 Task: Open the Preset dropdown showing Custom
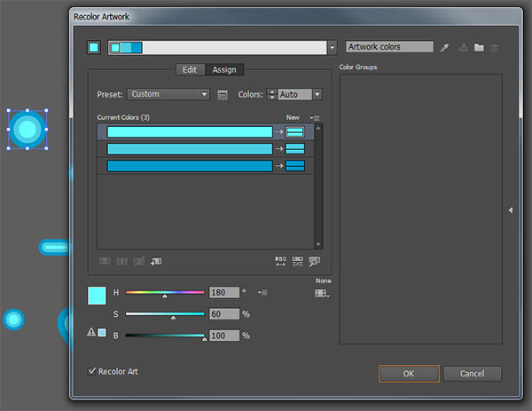tap(168, 94)
